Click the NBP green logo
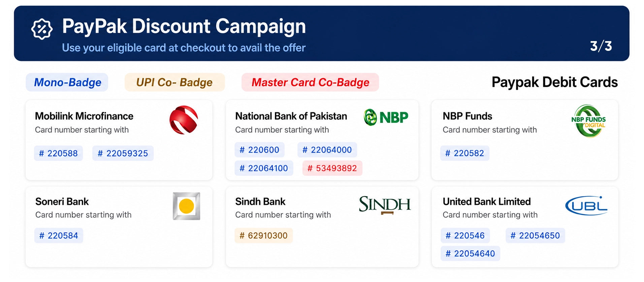644x282 pixels. pyautogui.click(x=386, y=117)
